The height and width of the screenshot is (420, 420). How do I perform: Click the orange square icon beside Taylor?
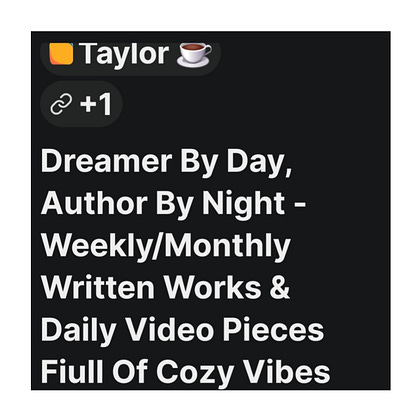click(x=61, y=53)
